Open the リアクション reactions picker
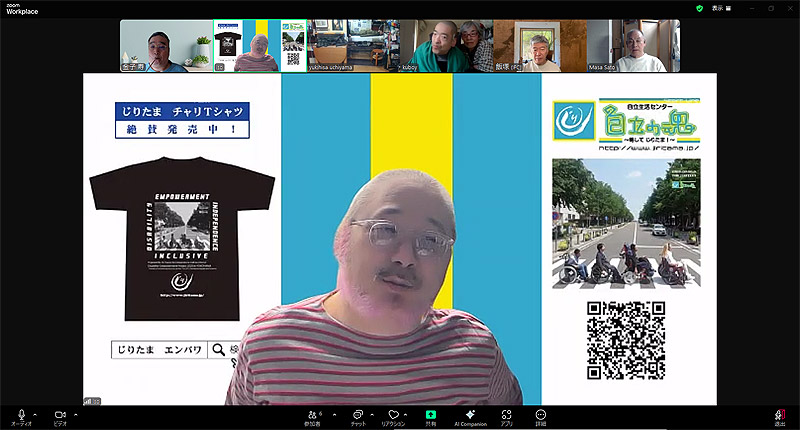 [x=393, y=416]
